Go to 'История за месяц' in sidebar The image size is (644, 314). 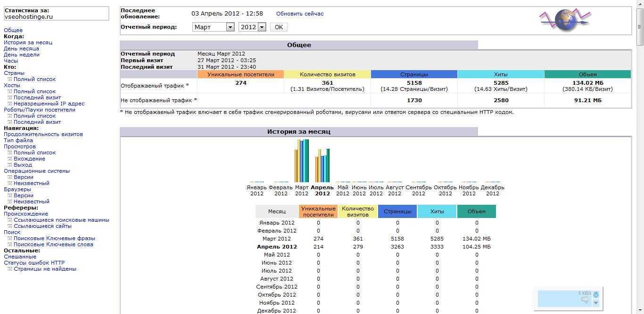coord(28,42)
